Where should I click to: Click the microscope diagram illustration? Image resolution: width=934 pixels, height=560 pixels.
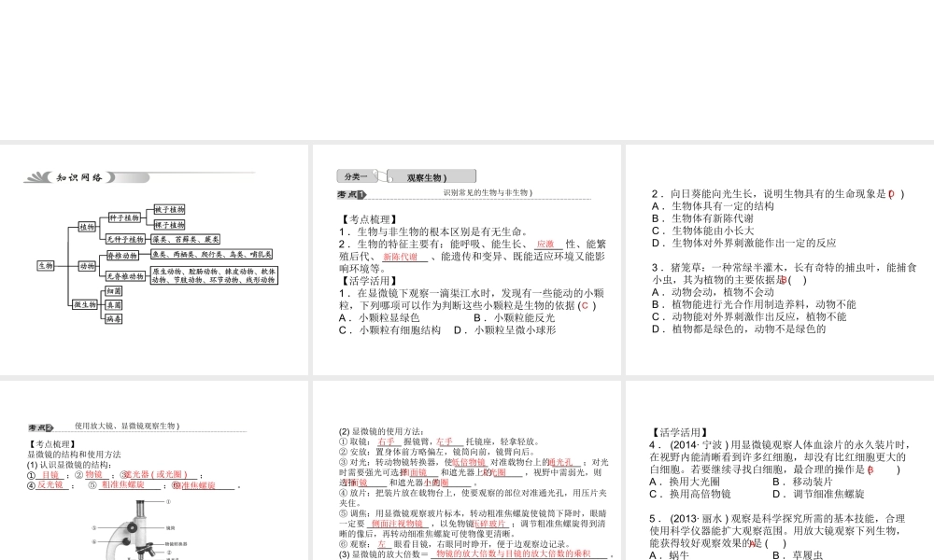(x=140, y=529)
